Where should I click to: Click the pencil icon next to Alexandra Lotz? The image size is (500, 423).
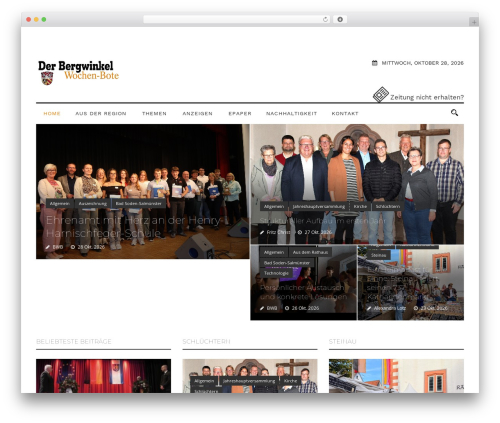click(369, 308)
